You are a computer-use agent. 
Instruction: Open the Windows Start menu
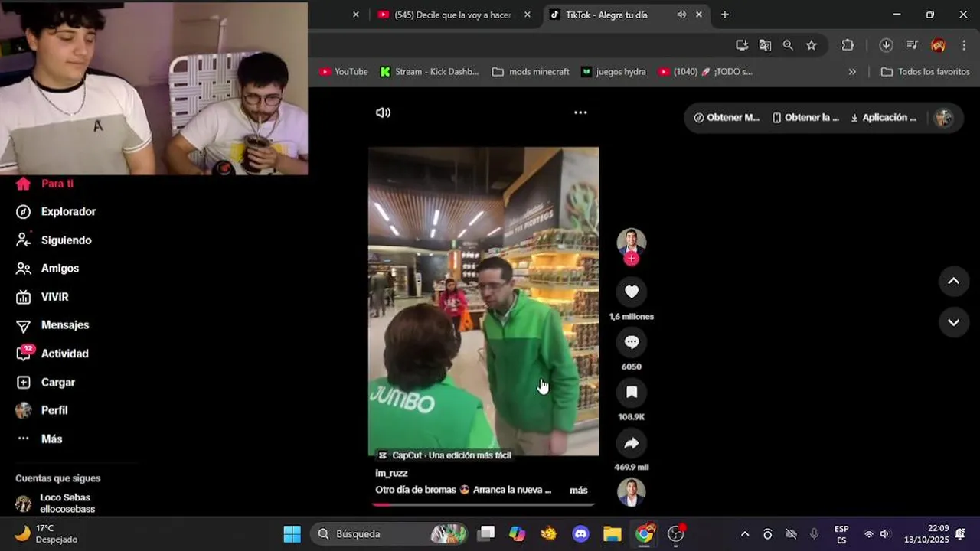click(x=292, y=534)
